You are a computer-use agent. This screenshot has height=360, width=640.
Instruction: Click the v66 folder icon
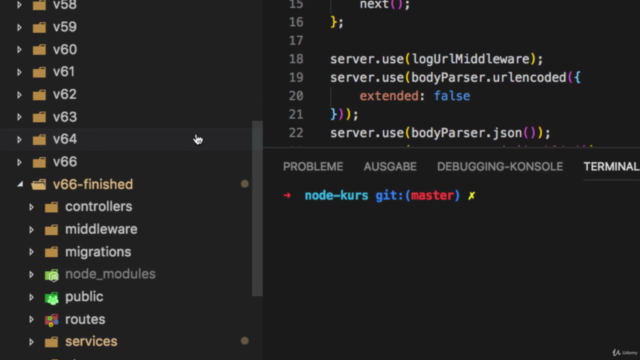tap(39, 162)
